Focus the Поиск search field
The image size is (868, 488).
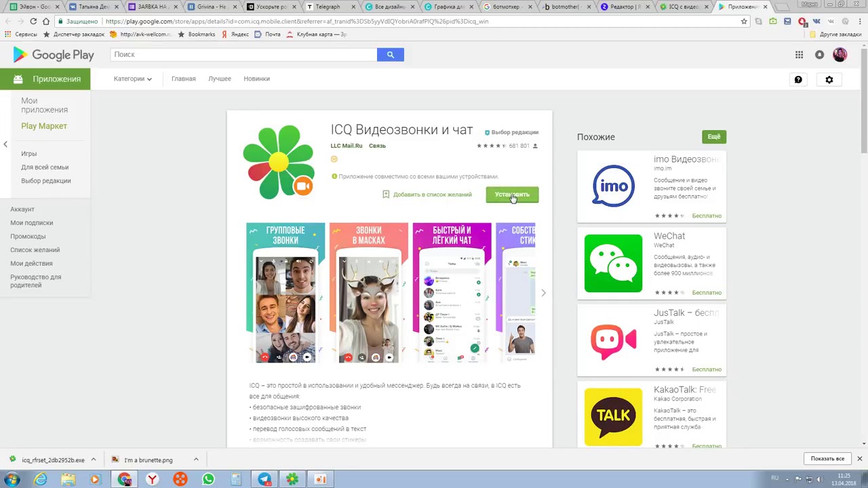(x=244, y=54)
